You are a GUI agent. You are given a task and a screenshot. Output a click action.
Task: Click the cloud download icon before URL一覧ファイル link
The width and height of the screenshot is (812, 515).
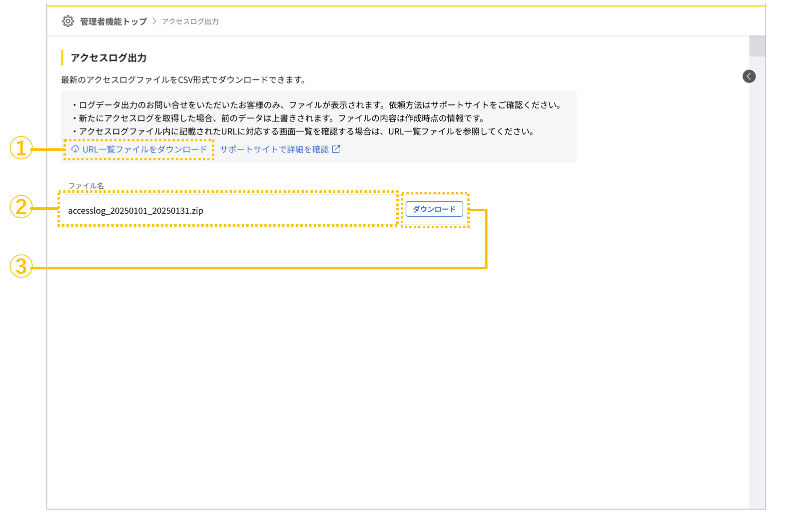[75, 149]
